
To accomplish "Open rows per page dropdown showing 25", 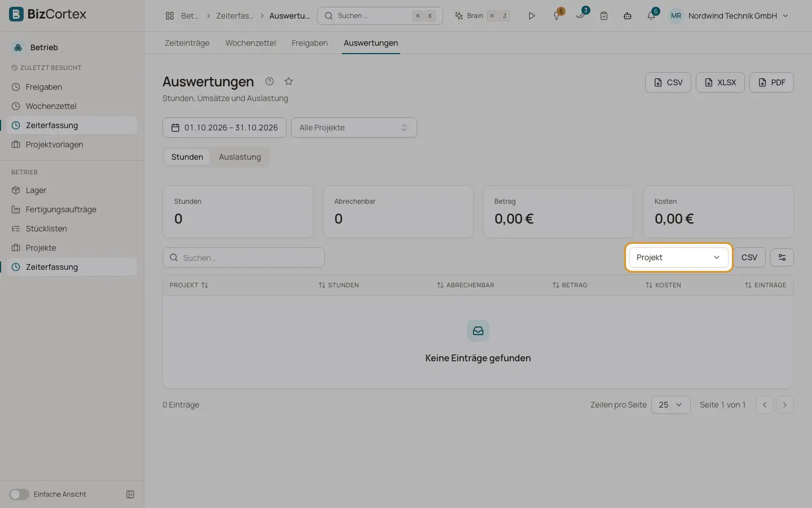I will tap(671, 405).
